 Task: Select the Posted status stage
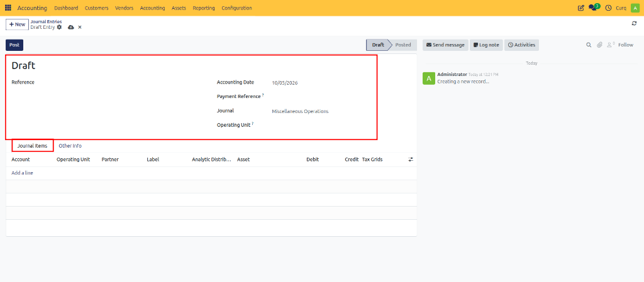click(403, 45)
